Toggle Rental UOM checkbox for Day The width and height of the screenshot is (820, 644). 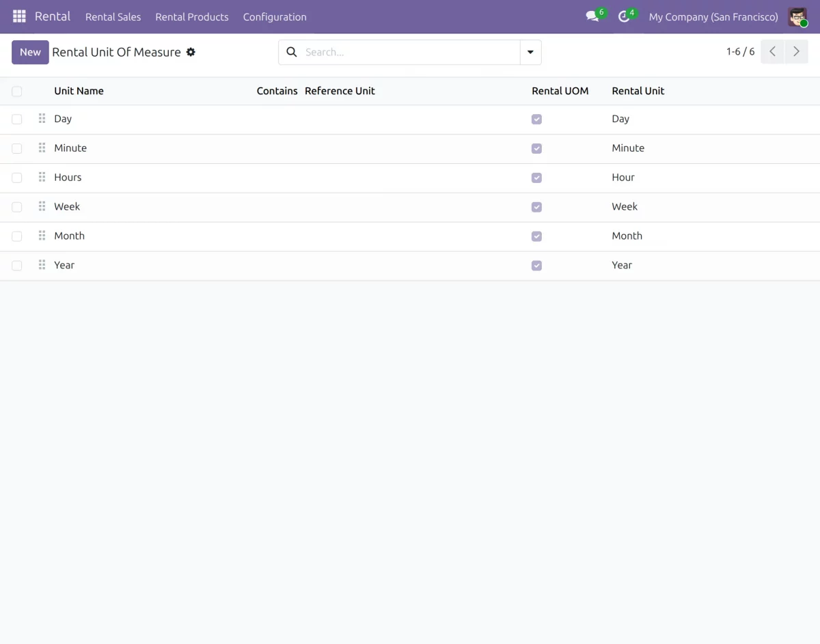pos(536,120)
